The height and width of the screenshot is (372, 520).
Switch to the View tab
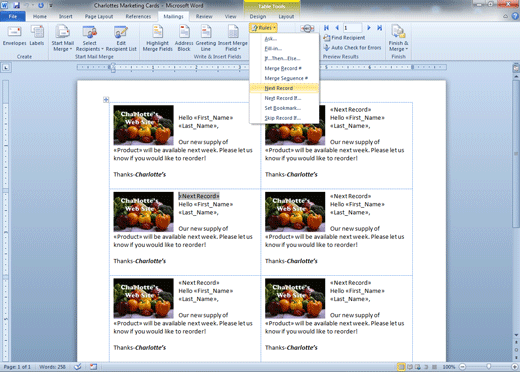pyautogui.click(x=230, y=16)
